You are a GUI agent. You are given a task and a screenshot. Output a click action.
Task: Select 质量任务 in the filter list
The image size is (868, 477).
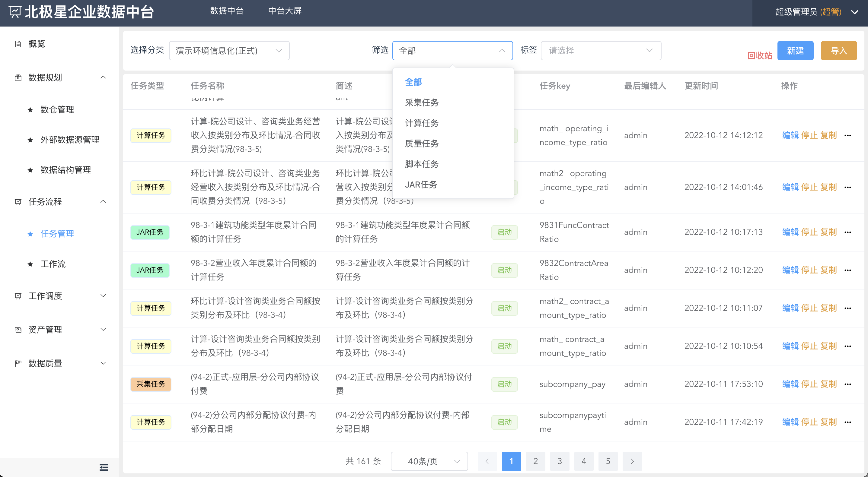[x=453, y=144]
